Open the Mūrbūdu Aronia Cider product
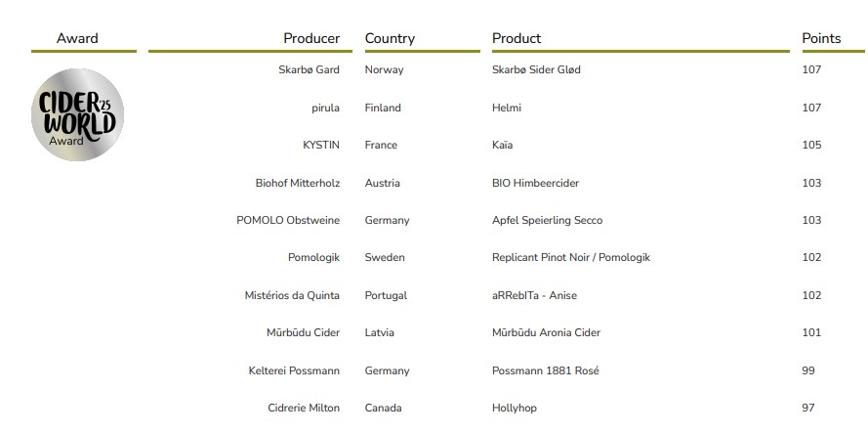 [x=548, y=332]
